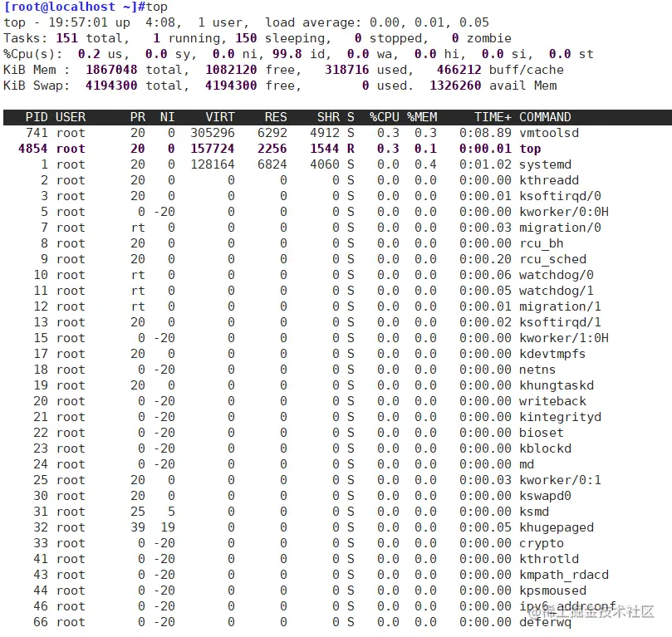The image size is (672, 637).
Task: Click the [root@localhost ~] shell prompt
Action: click(x=74, y=7)
